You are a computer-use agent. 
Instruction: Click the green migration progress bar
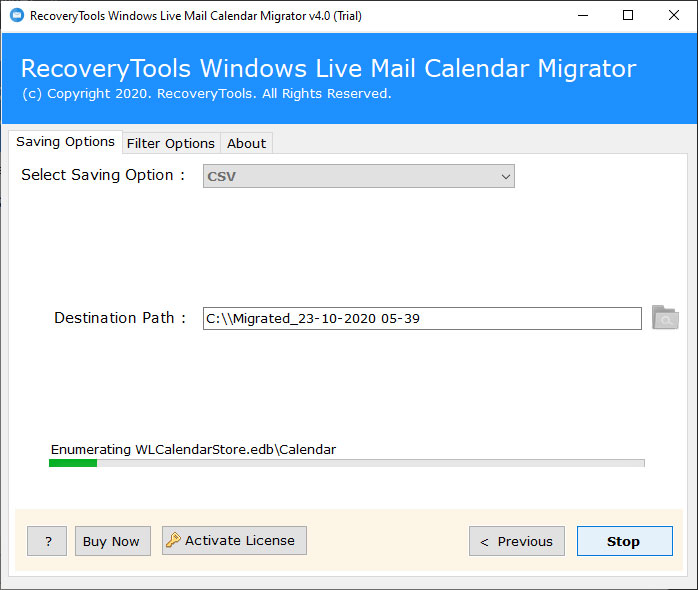point(347,463)
